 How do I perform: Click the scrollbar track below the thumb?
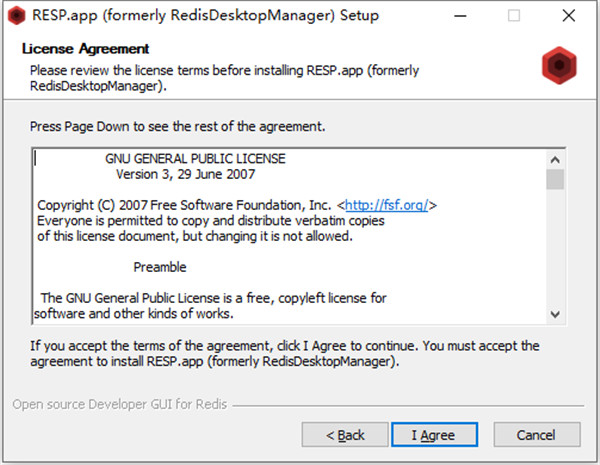coord(555,250)
